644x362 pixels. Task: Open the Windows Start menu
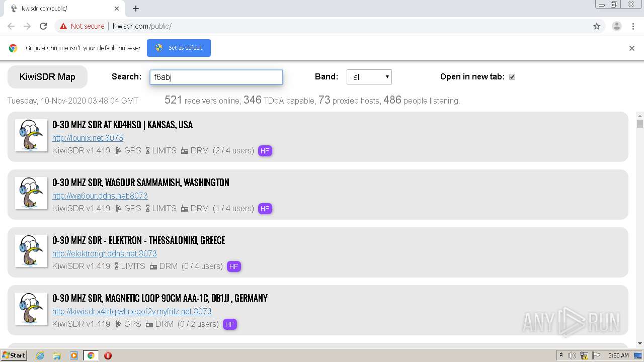[x=14, y=355]
